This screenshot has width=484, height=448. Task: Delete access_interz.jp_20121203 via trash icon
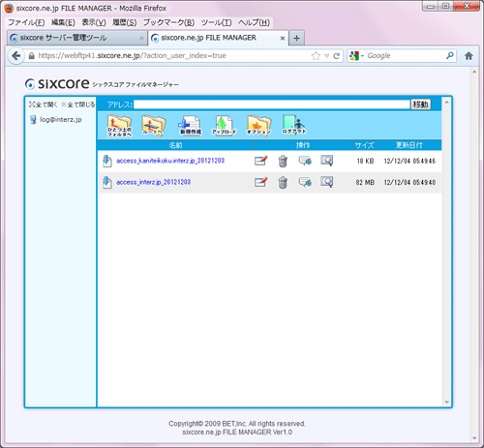point(283,183)
